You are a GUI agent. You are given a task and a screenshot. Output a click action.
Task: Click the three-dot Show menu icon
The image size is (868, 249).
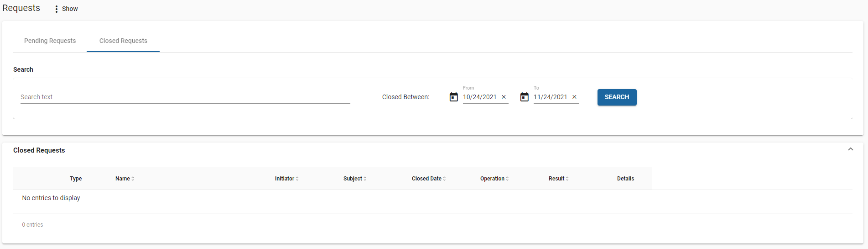pos(56,9)
